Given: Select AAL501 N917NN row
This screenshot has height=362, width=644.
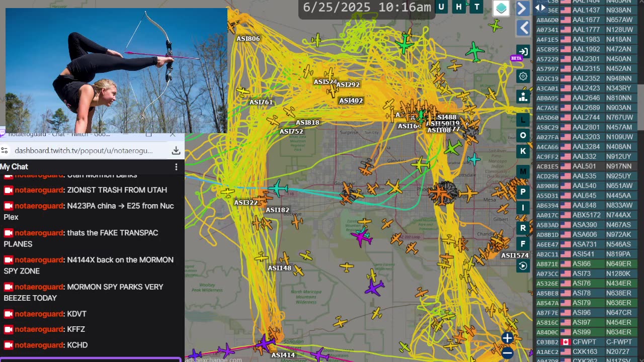Looking at the screenshot, I should (x=586, y=166).
